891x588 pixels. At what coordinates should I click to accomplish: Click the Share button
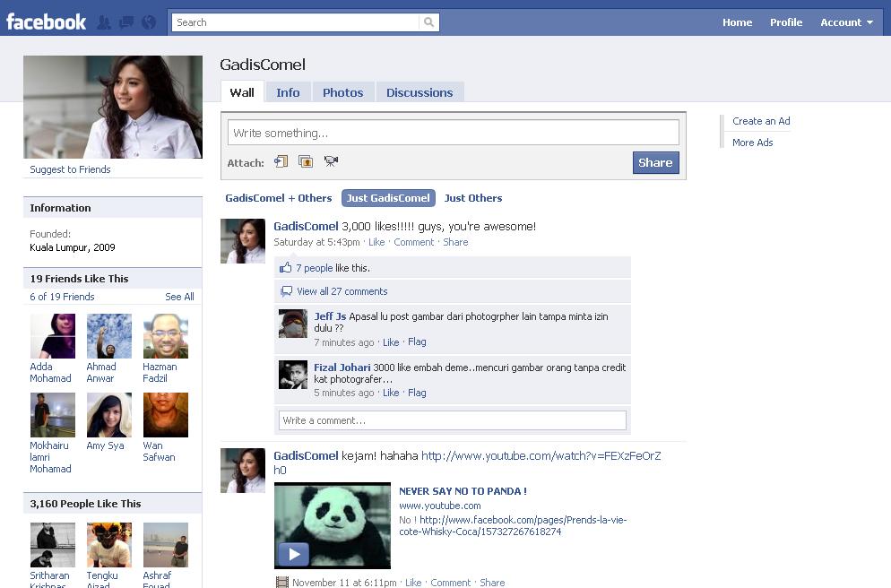pos(656,162)
